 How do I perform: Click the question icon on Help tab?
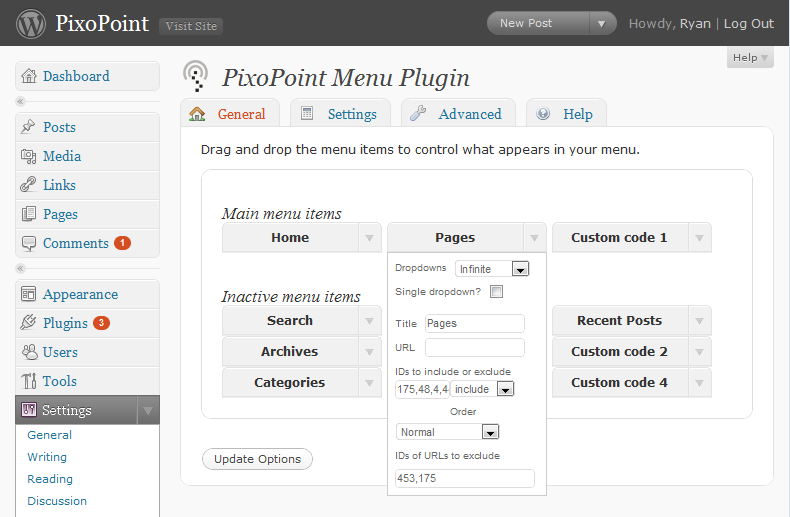pos(543,113)
